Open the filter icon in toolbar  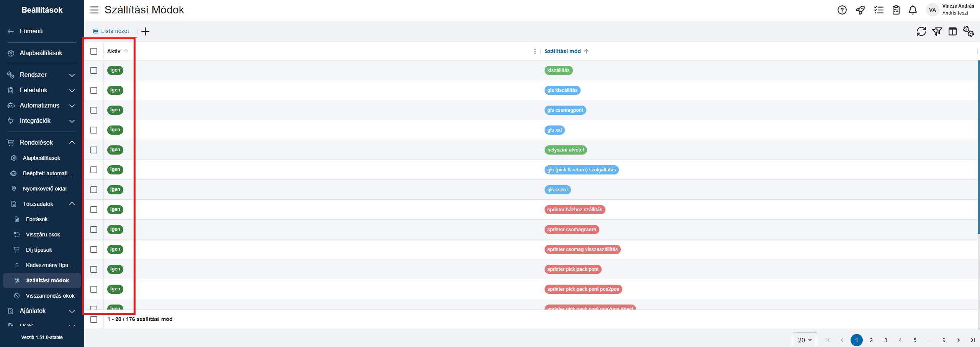937,31
